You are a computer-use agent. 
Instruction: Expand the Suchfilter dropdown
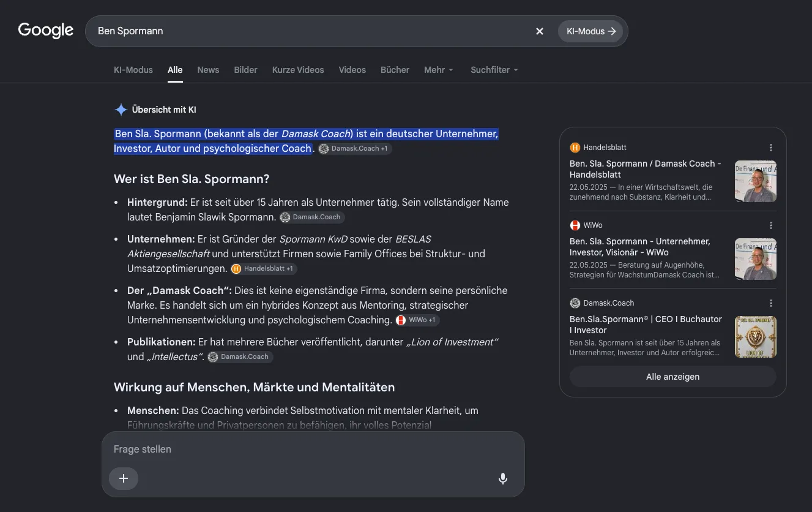point(494,70)
